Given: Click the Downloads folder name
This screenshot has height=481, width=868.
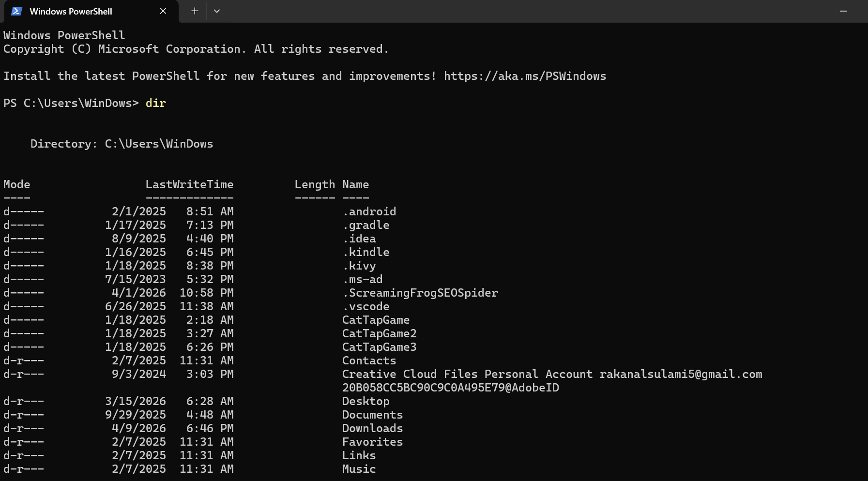Looking at the screenshot, I should click(372, 429).
